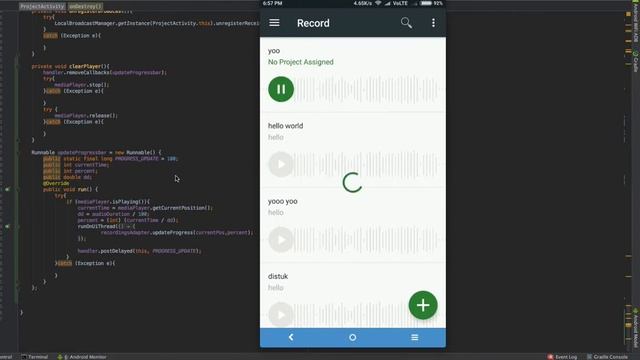Seek in the 'yoo' waveform
640x360 pixels.
point(367,89)
